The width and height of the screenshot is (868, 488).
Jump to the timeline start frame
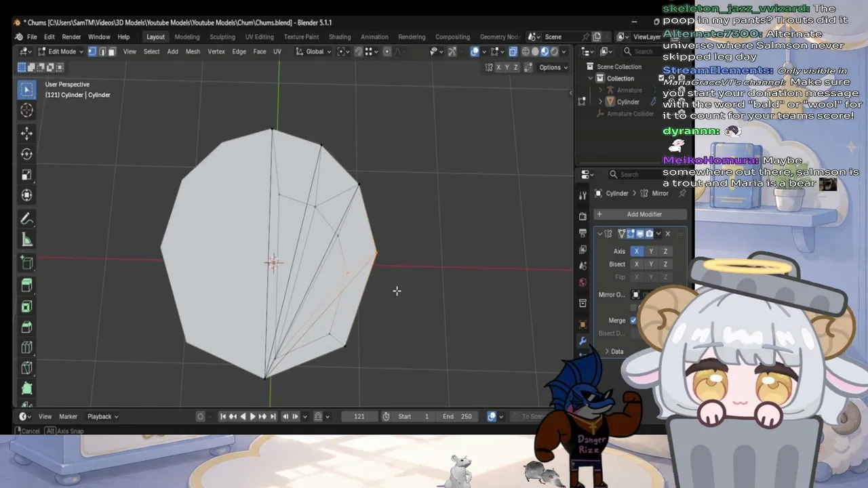[x=223, y=416]
